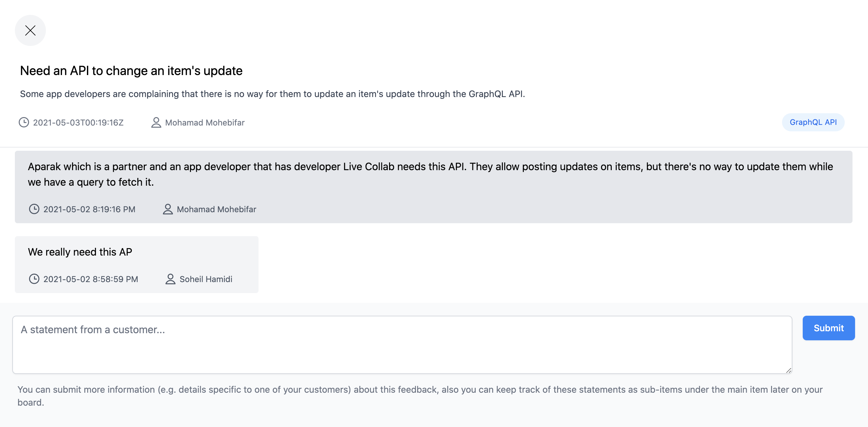
Task: Click the user icon in the Aparak comment
Action: click(168, 209)
